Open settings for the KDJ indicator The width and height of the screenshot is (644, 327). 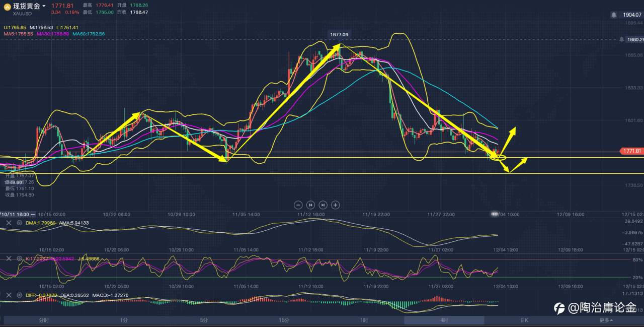(x=20, y=258)
